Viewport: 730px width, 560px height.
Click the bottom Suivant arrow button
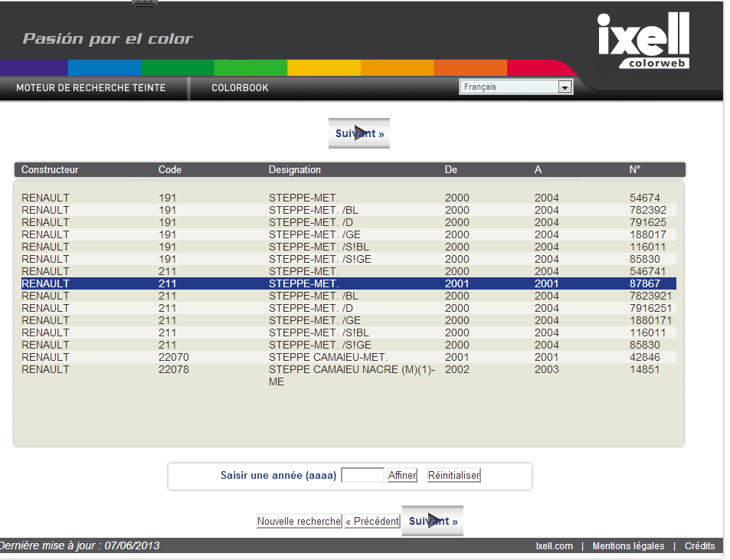(x=433, y=521)
